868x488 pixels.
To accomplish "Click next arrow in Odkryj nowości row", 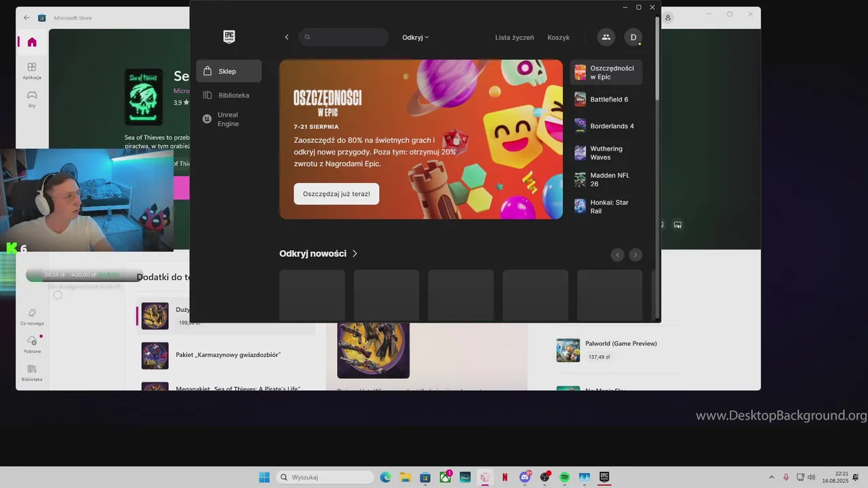I will (x=635, y=255).
